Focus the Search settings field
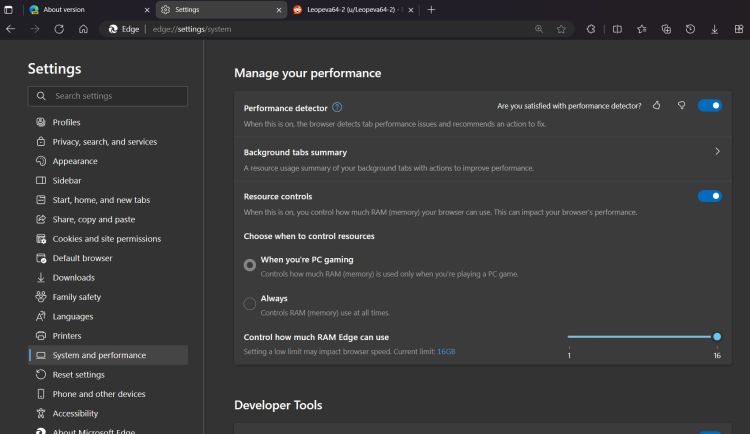The width and height of the screenshot is (750, 434). (108, 96)
